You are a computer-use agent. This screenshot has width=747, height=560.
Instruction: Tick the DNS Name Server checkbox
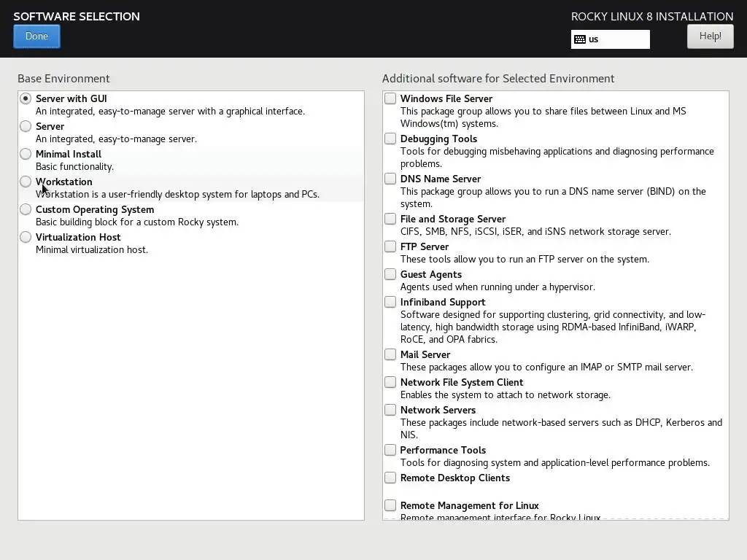(x=391, y=179)
